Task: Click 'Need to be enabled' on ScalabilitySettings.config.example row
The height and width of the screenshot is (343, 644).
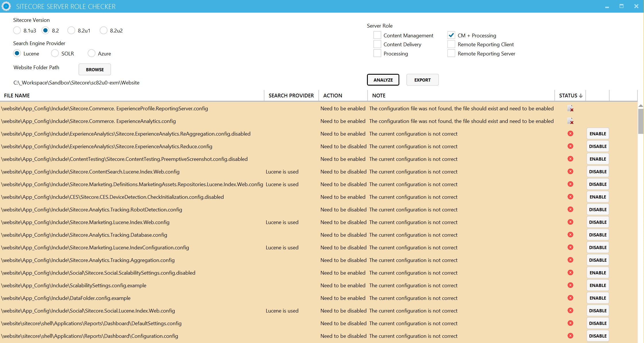Action: [343, 286]
